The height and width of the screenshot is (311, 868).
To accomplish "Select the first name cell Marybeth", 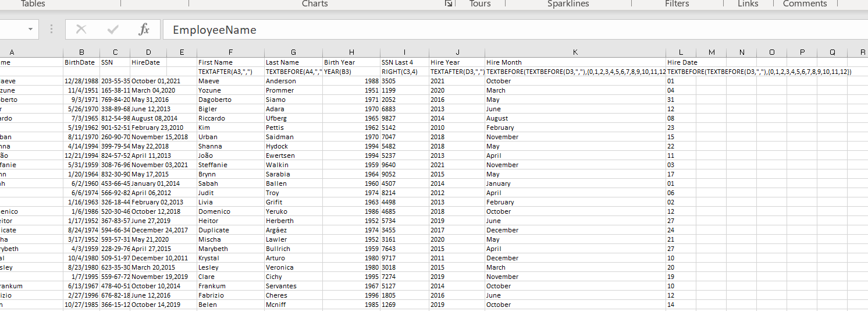I will click(x=231, y=249).
